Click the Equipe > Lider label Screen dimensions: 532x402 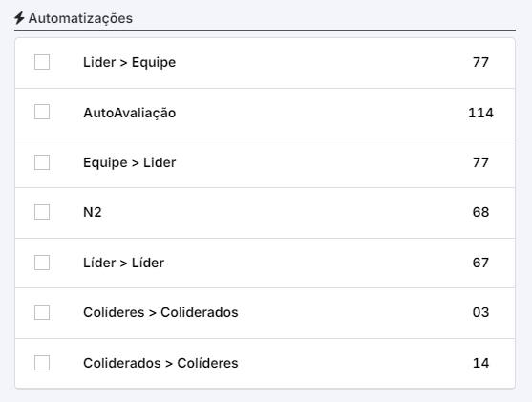(130, 162)
